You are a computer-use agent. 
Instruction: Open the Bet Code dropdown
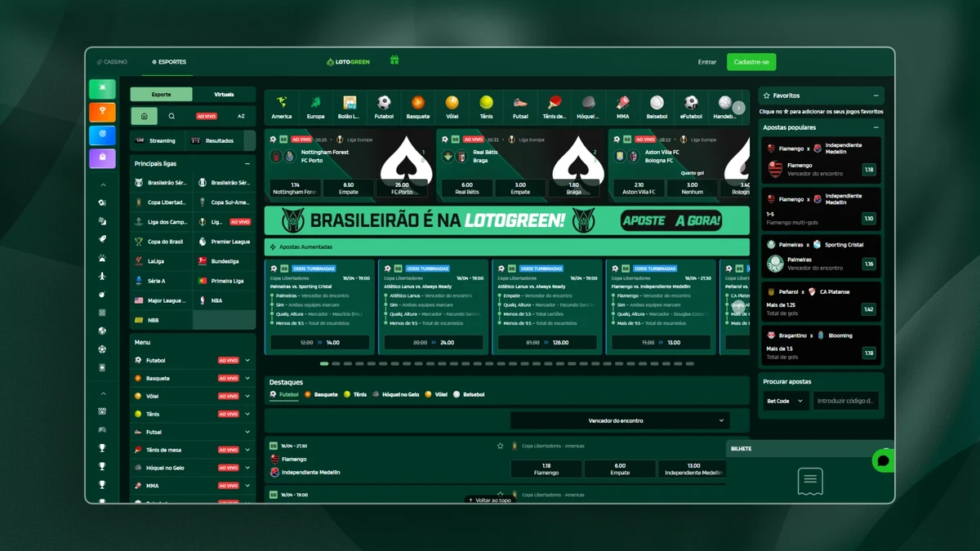[x=785, y=401]
